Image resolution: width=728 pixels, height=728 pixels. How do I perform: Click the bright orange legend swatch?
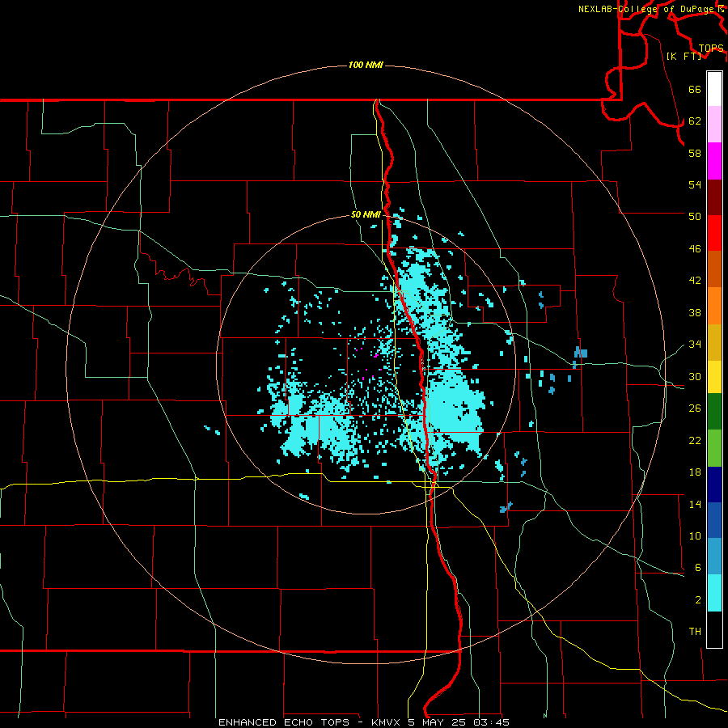[714, 306]
